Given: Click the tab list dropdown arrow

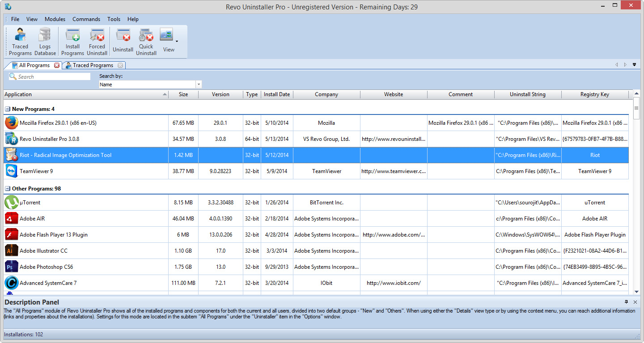Looking at the screenshot, I should click(634, 65).
